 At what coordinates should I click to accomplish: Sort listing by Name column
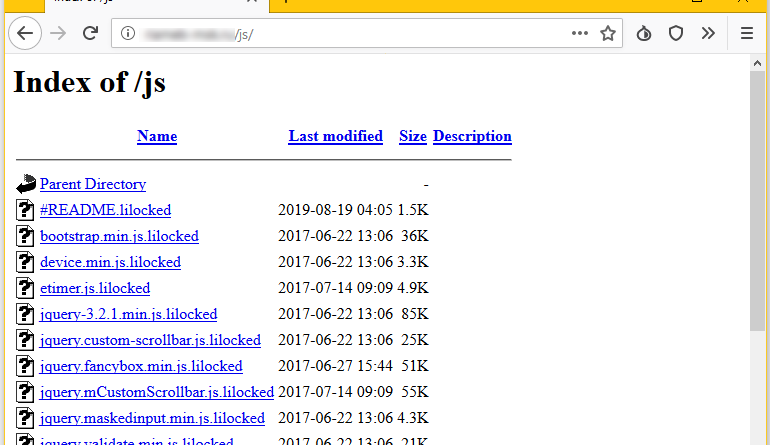click(157, 136)
